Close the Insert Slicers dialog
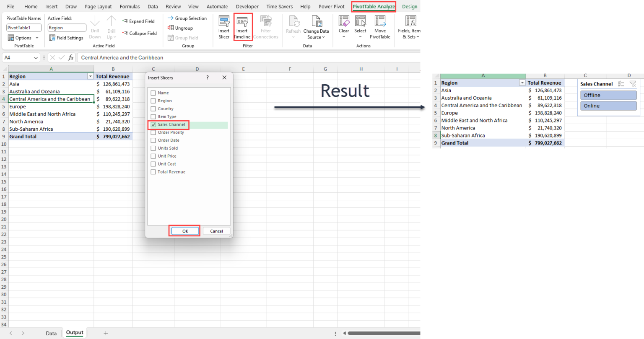This screenshot has height=339, width=644. 224,78
